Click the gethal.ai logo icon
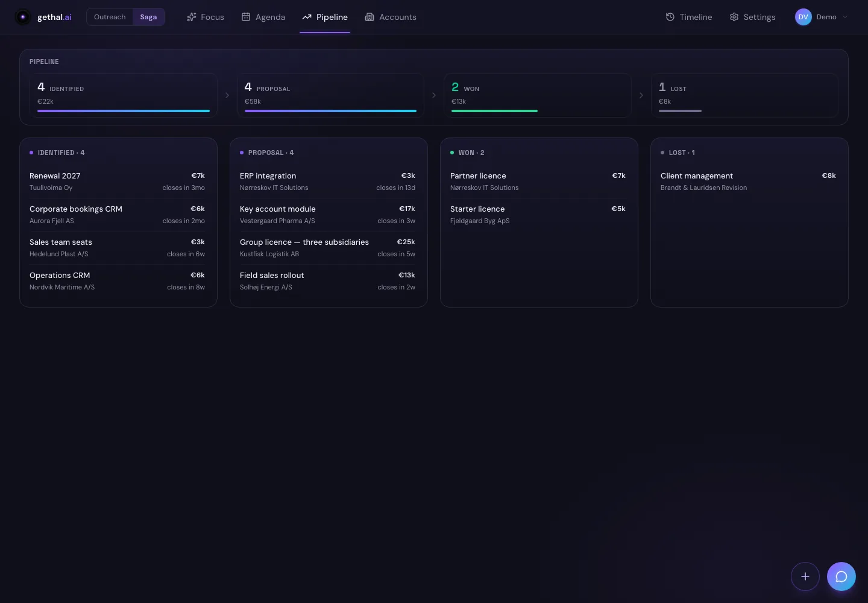The height and width of the screenshot is (603, 868). click(23, 17)
